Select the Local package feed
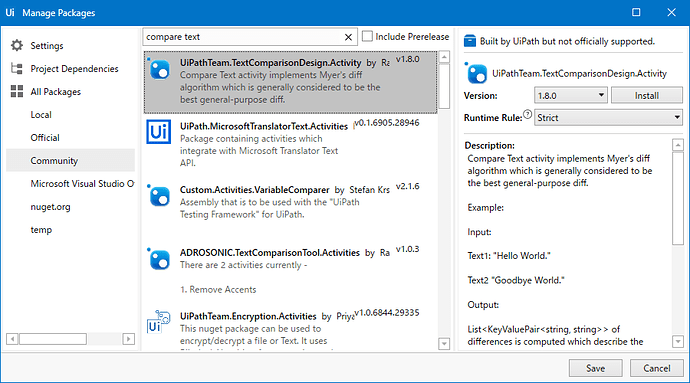 [41, 114]
